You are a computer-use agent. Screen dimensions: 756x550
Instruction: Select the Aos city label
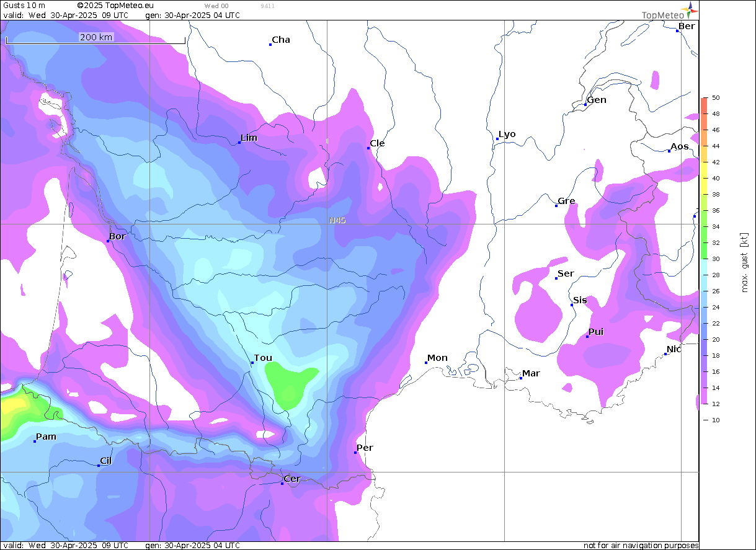pyautogui.click(x=680, y=146)
